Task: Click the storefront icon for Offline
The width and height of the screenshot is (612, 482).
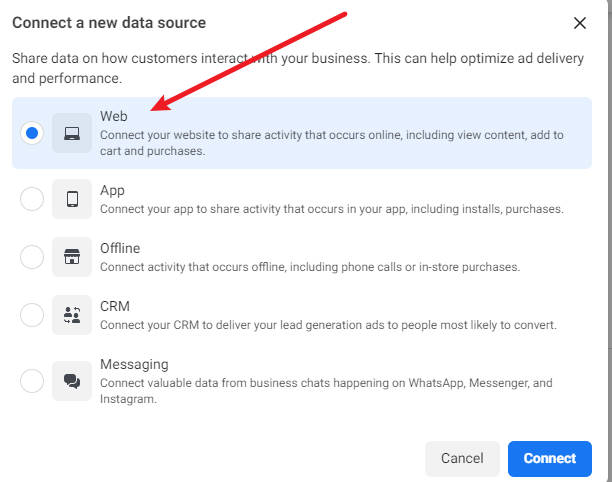Action: click(72, 257)
